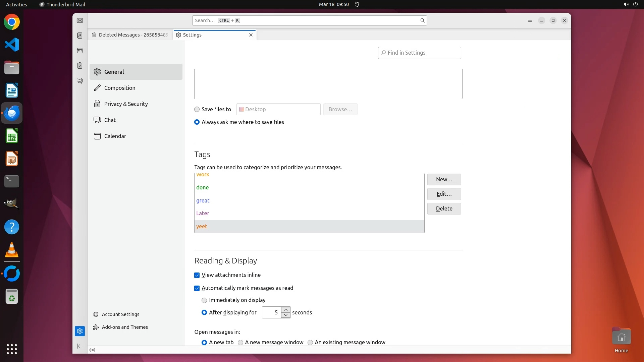This screenshot has height=362, width=644.
Task: Open Thunderbird hamburger menu
Action: click(530, 20)
